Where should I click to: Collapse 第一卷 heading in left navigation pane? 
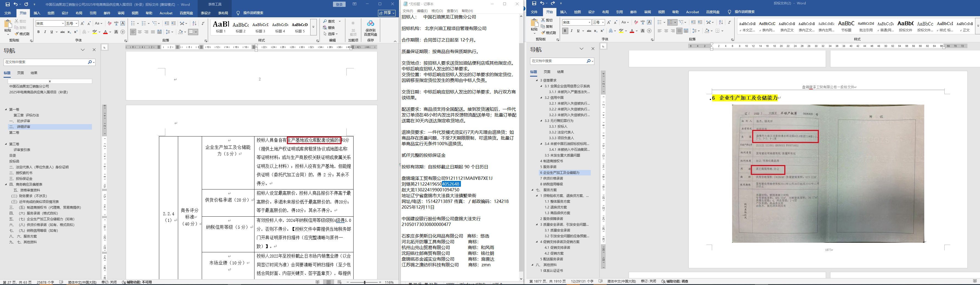[x=6, y=110]
